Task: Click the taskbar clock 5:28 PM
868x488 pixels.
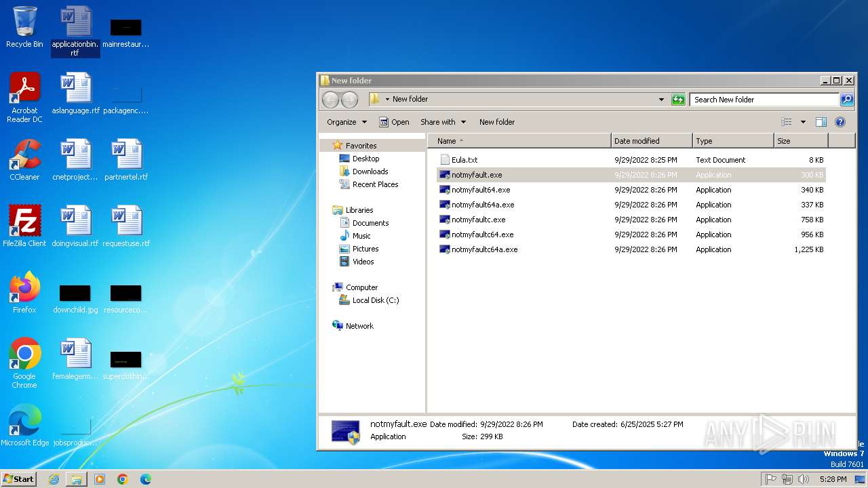Action: [833, 479]
